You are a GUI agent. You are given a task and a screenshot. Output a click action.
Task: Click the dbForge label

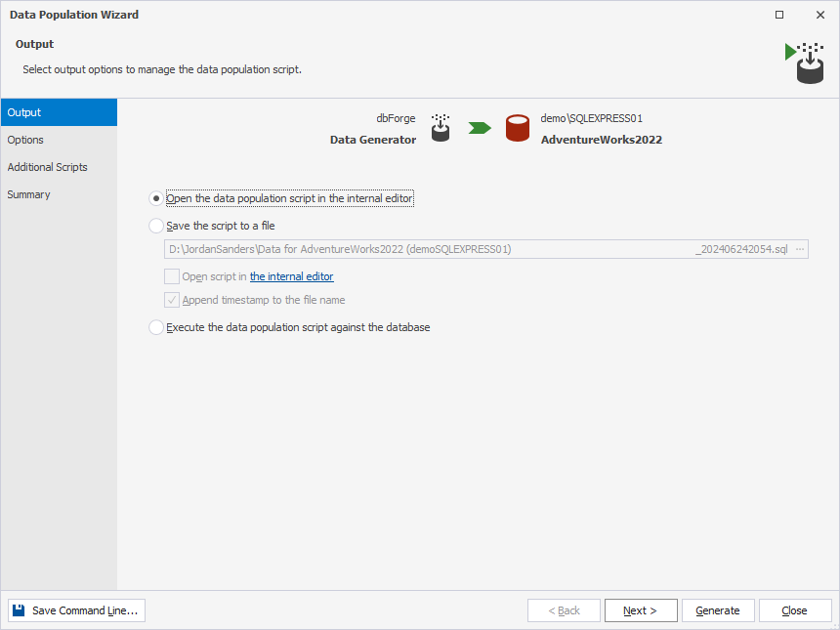(x=396, y=118)
